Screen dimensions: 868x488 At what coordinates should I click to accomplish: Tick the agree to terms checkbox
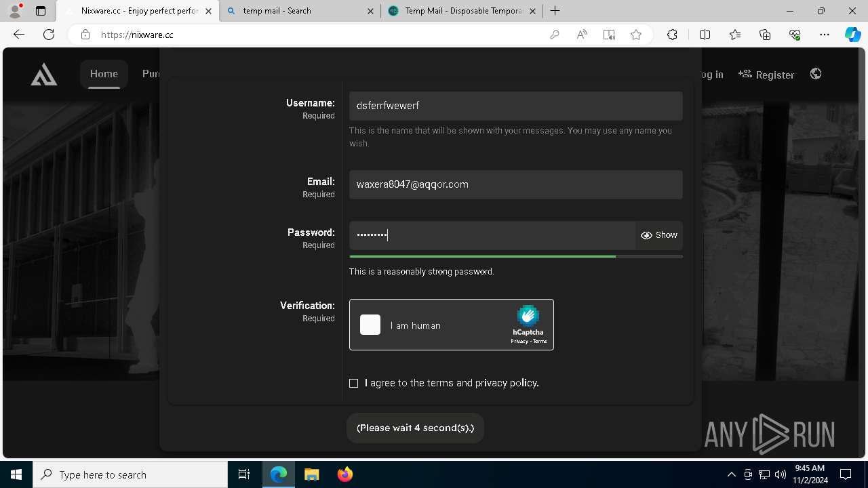click(353, 383)
